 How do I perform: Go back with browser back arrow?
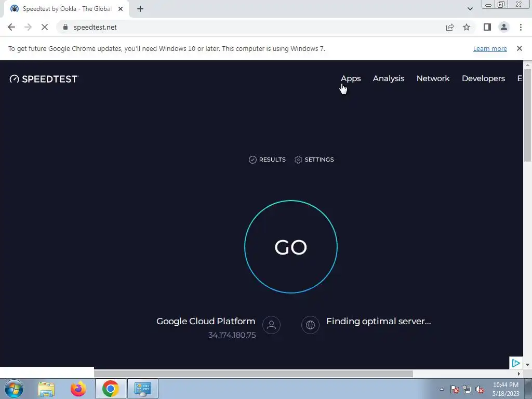click(11, 27)
